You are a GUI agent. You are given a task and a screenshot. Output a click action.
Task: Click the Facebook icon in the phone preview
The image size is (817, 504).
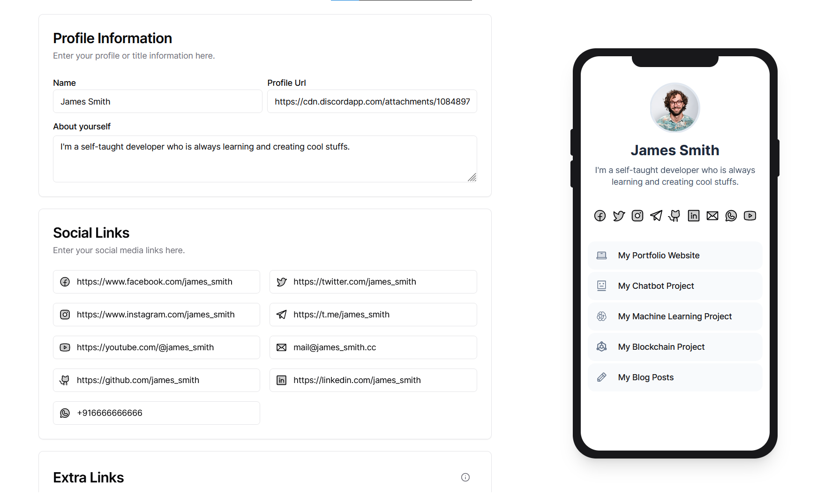point(600,216)
